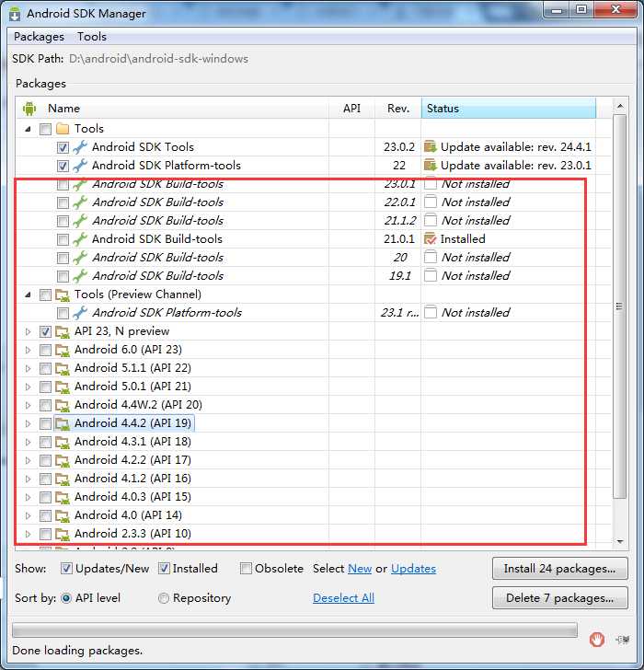Expand the Android 5.0.1 (API 21) node
644x670 pixels.
29,387
